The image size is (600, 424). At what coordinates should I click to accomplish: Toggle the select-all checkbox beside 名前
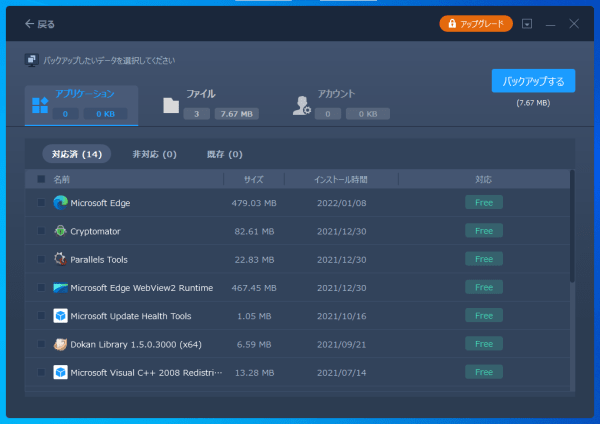[x=41, y=179]
